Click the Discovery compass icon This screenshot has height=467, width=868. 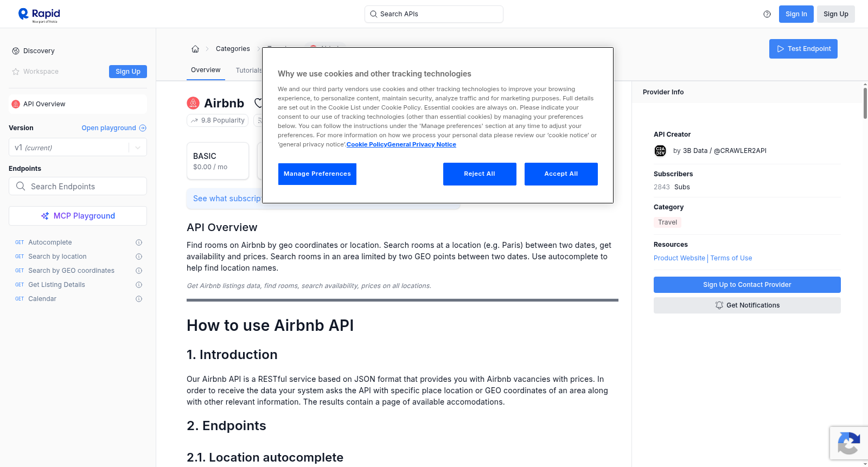click(x=16, y=51)
